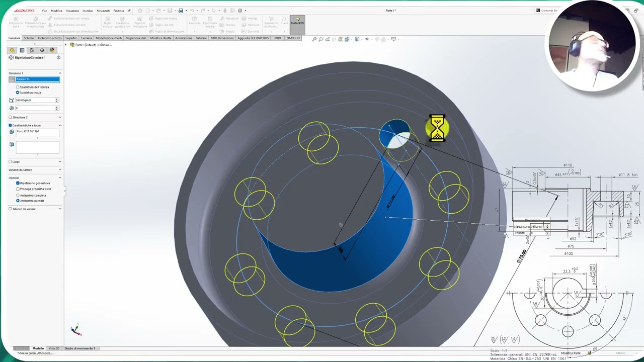Click the Zoom to fit magnifier icon
The width and height of the screenshot is (644, 362).
tap(314, 39)
